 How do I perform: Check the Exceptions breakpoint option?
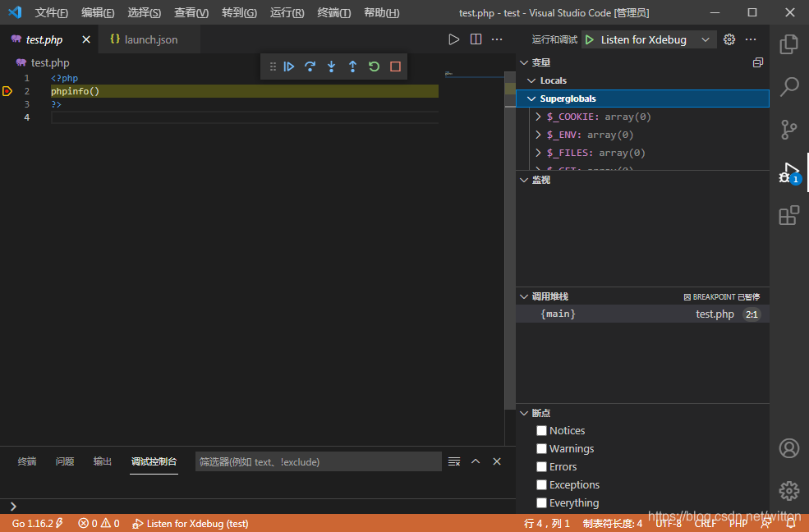(x=541, y=484)
